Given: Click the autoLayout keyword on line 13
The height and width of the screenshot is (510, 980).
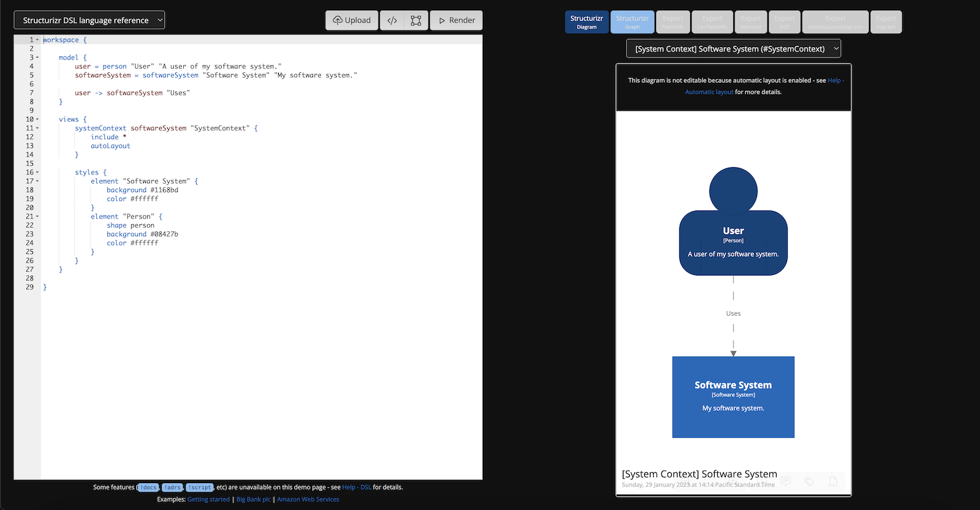Looking at the screenshot, I should click(x=111, y=146).
